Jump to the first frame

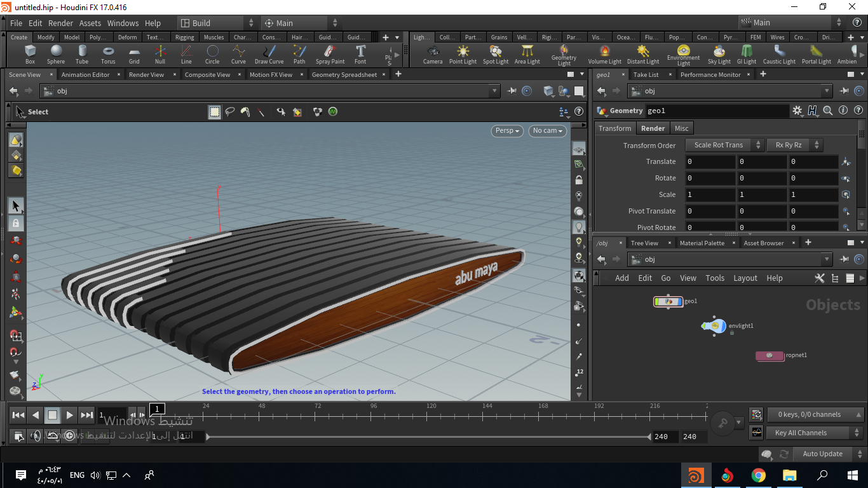[x=18, y=415]
